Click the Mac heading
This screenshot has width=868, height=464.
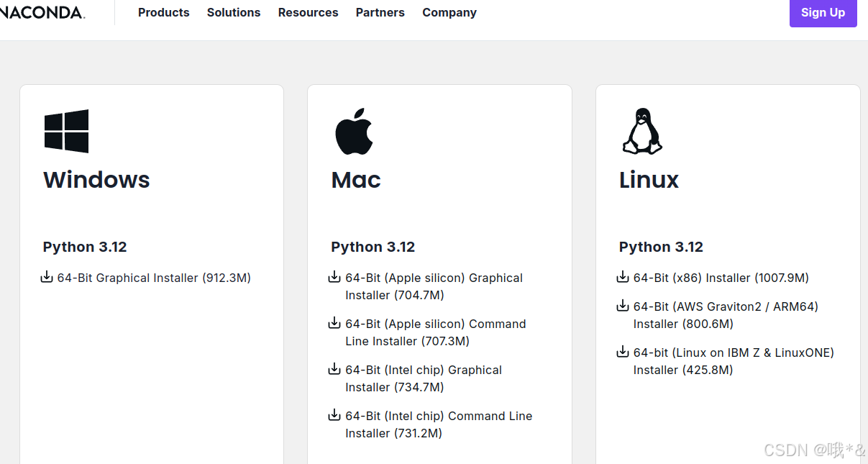tap(356, 180)
